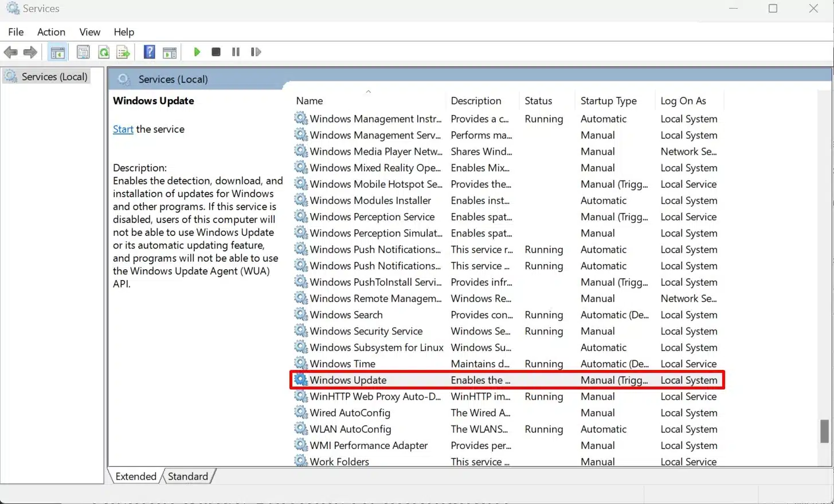Click the Start link to start Windows Update
This screenshot has width=834, height=504.
click(123, 129)
